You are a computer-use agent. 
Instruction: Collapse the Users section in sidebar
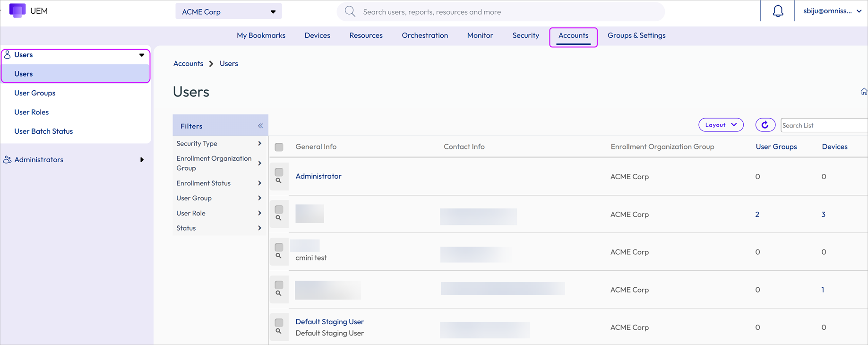(142, 55)
